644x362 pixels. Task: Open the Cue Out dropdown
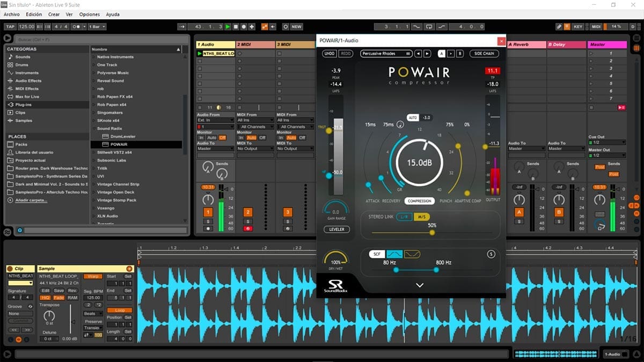[607, 143]
